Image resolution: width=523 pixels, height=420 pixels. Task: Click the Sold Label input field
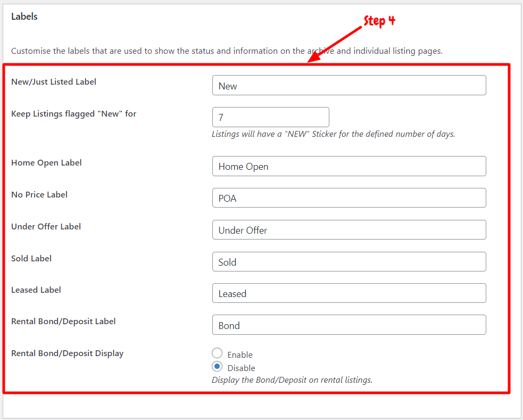[349, 261]
